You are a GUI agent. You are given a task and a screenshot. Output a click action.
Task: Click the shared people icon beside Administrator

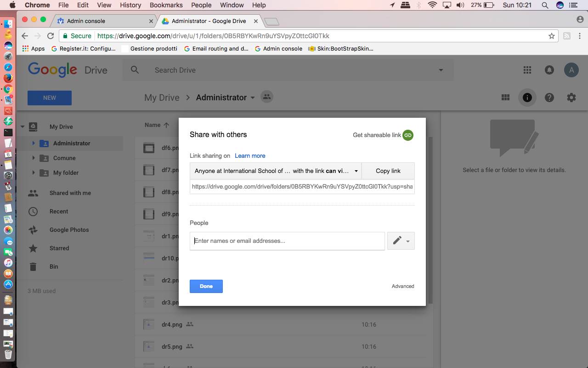coord(267,97)
